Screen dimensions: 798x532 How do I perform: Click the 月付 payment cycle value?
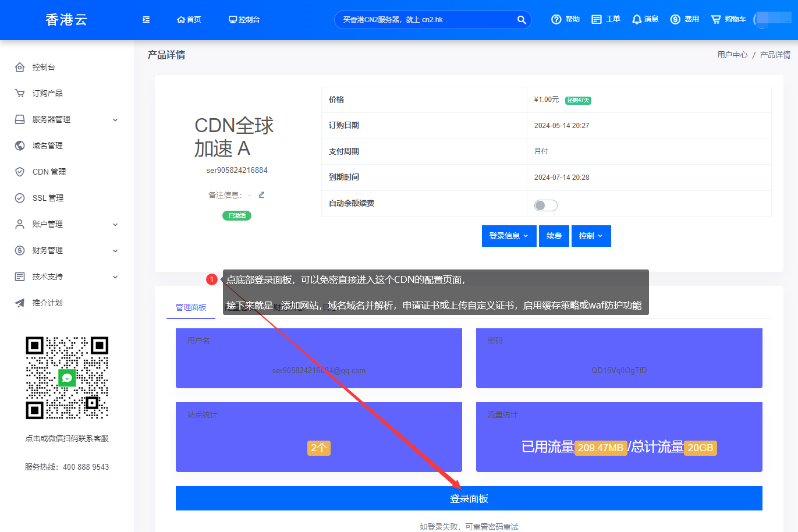541,151
